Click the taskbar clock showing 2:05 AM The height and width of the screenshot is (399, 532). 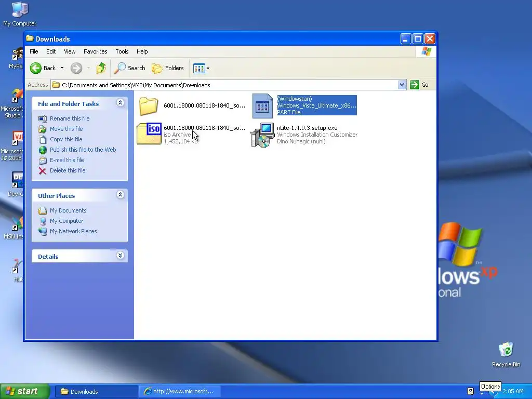tap(513, 391)
